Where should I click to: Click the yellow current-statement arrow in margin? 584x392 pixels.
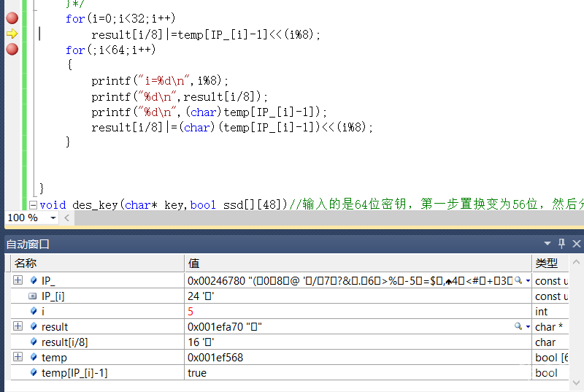coord(12,34)
